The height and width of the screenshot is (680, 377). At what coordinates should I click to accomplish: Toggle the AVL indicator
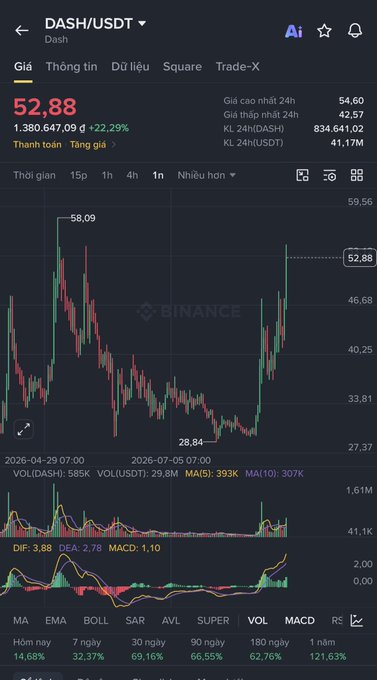point(171,621)
